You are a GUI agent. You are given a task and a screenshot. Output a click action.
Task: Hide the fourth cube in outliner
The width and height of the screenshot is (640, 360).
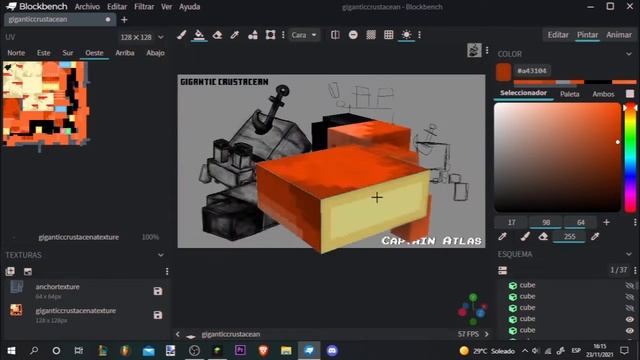tap(629, 319)
